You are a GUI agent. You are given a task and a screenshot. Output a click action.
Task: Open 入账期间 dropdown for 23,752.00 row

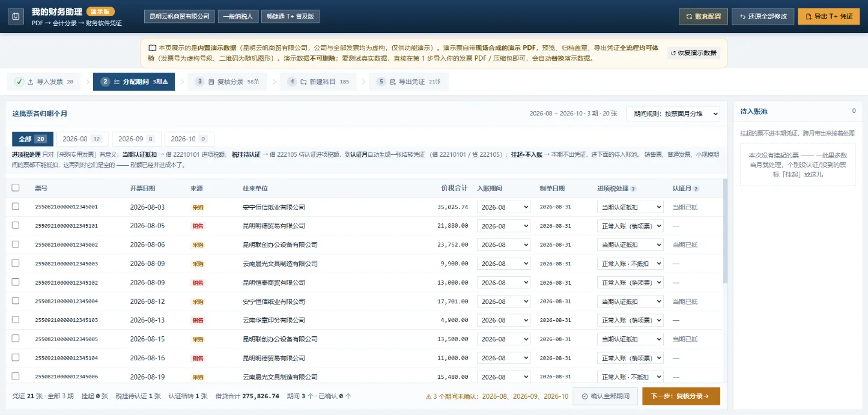(x=504, y=244)
